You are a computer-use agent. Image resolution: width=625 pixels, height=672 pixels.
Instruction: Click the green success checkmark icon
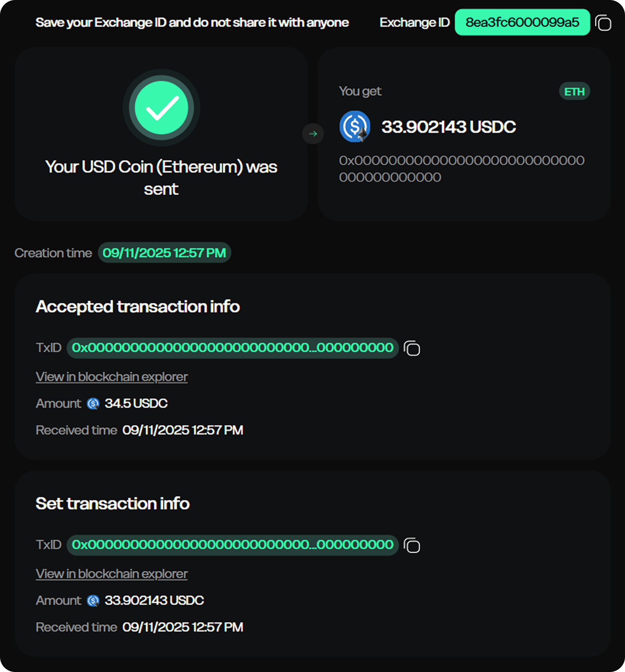(x=161, y=108)
